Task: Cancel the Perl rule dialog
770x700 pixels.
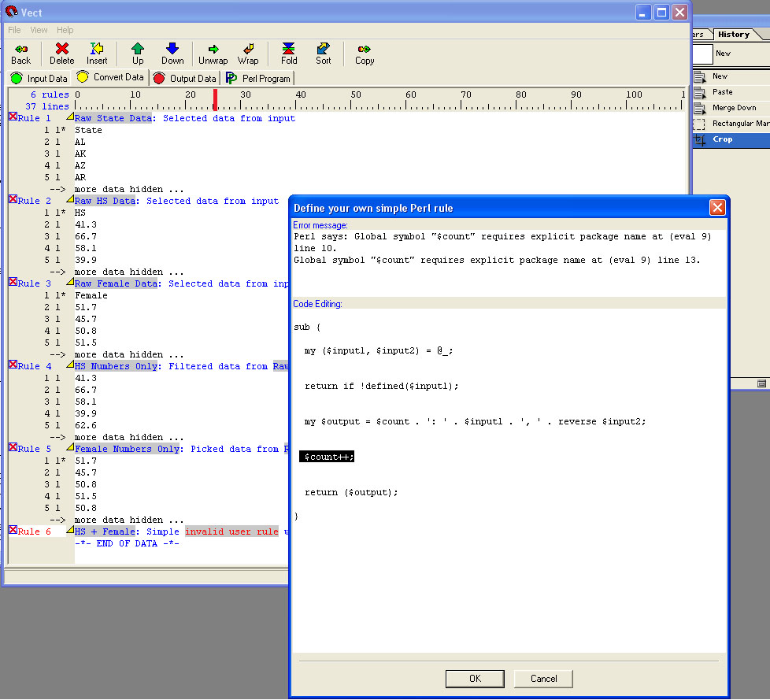Action: [x=543, y=678]
